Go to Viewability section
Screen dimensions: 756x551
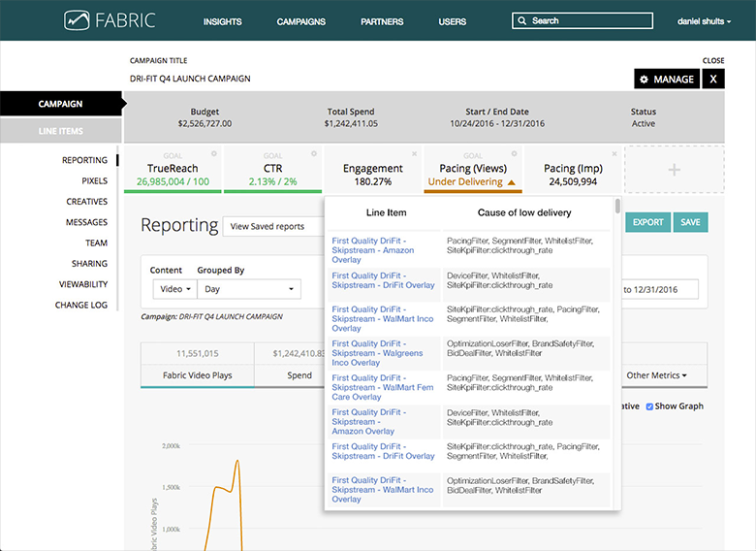(x=83, y=284)
